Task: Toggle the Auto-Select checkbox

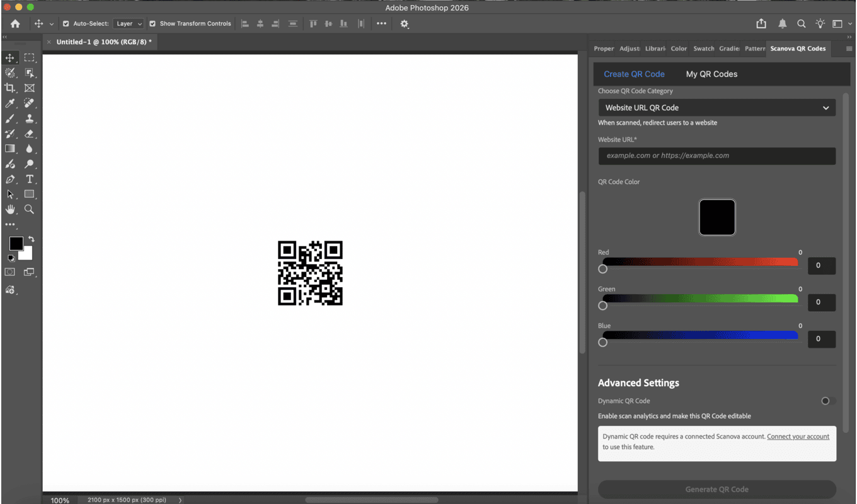Action: tap(66, 24)
